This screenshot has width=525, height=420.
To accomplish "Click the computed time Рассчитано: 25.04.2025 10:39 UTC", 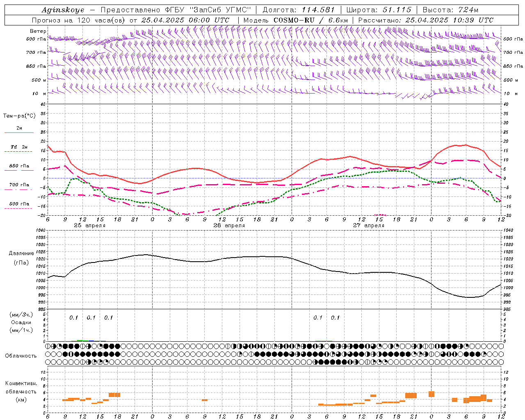I will pyautogui.click(x=426, y=20).
